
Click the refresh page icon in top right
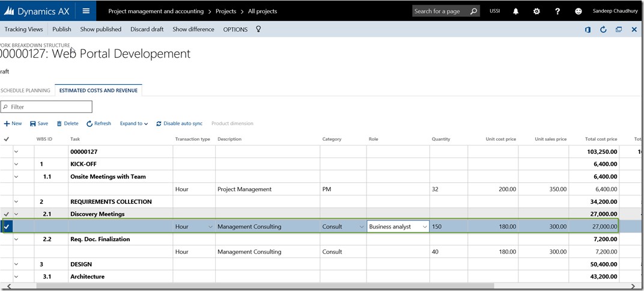tap(603, 29)
